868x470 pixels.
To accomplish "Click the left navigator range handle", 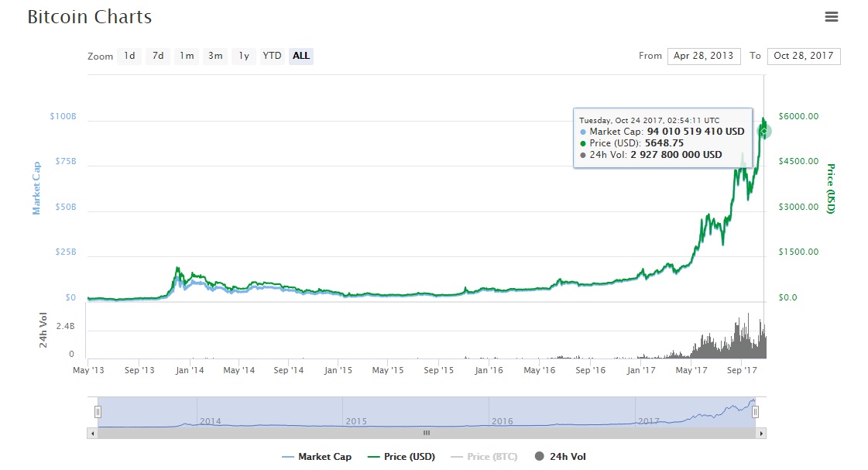I will pos(98,412).
